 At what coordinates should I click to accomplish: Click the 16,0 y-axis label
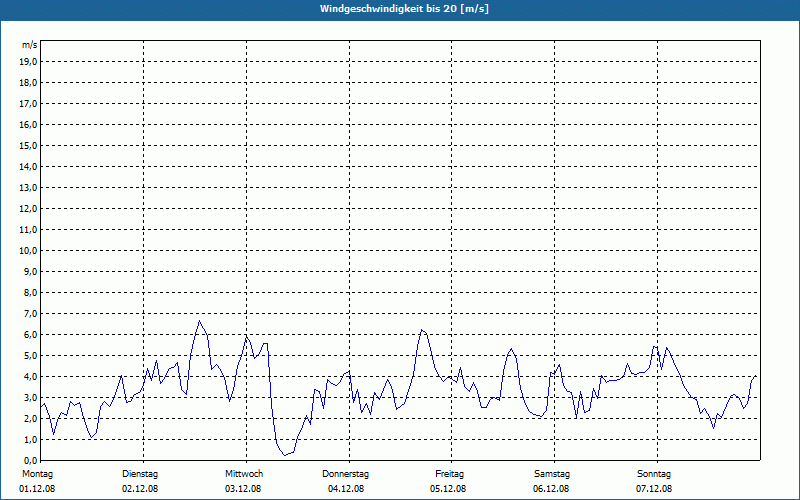coord(28,124)
